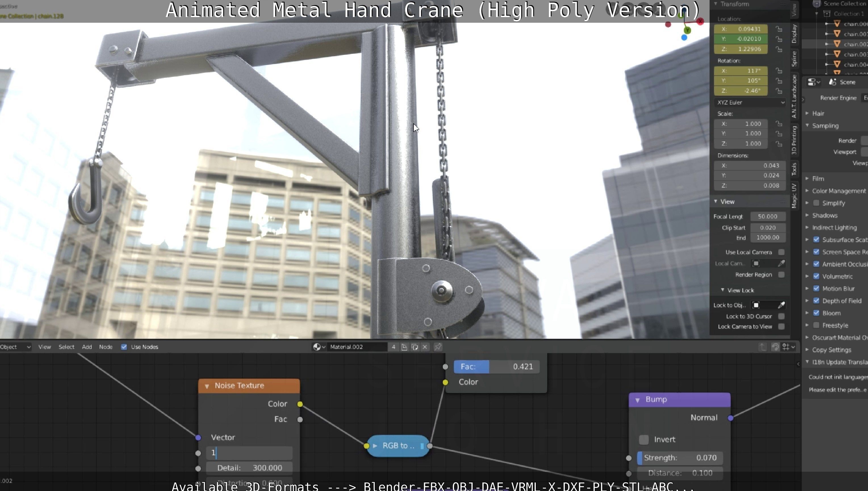Screen dimensions: 868x491
Task: Click the Focal Length 50.000 field
Action: (x=768, y=216)
